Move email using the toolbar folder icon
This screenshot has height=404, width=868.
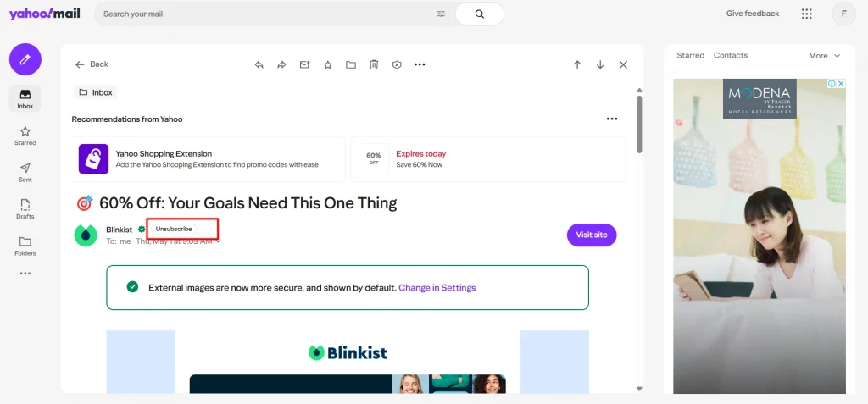click(x=350, y=64)
